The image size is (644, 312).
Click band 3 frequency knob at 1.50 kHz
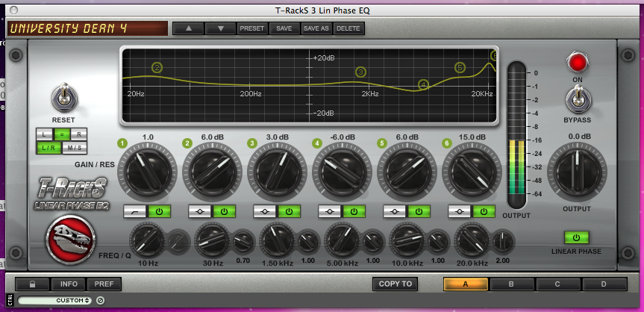pos(278,240)
